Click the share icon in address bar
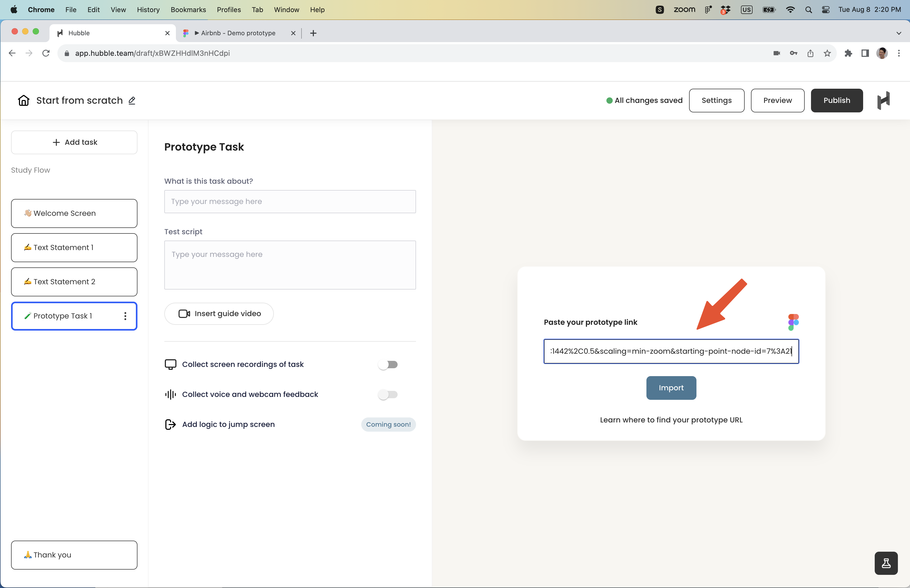The width and height of the screenshot is (910, 588). click(x=810, y=53)
